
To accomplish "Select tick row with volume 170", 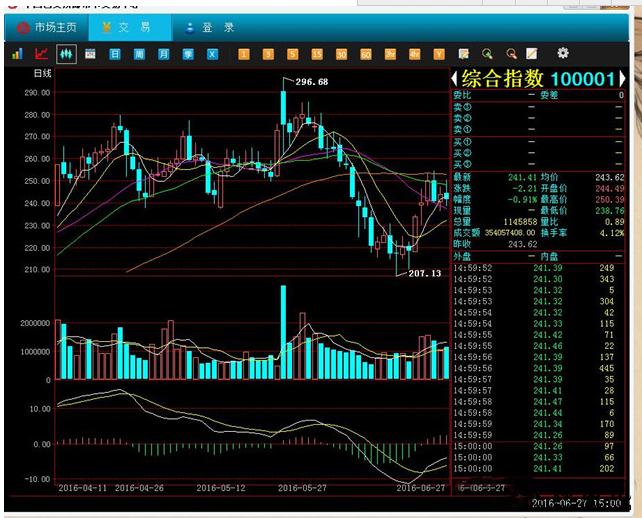I will coord(538,424).
